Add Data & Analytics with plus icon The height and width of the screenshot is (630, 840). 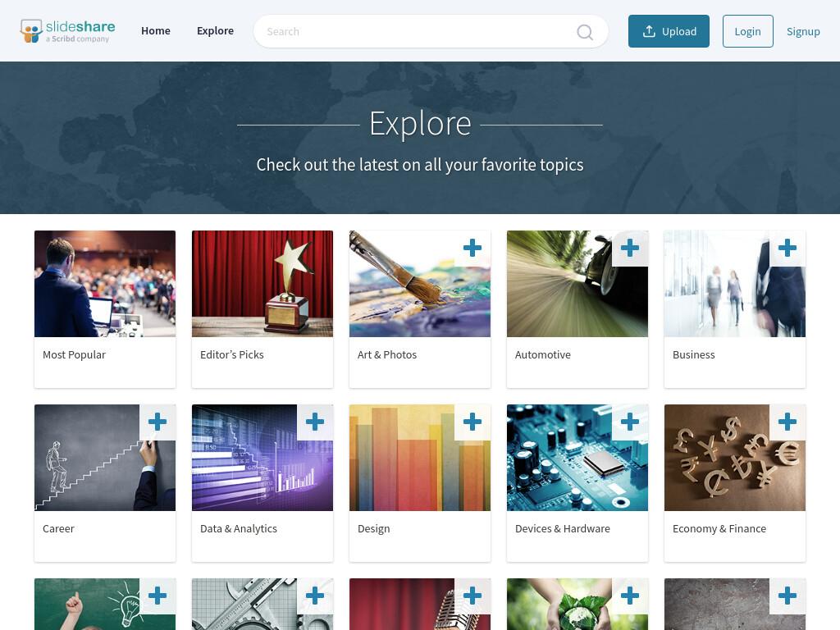coord(314,422)
